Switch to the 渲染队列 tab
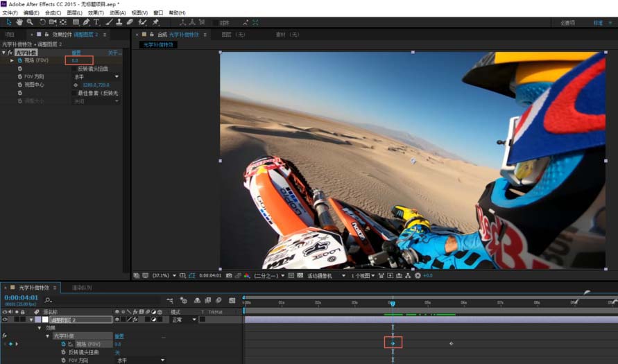The image size is (618, 364). pos(82,287)
